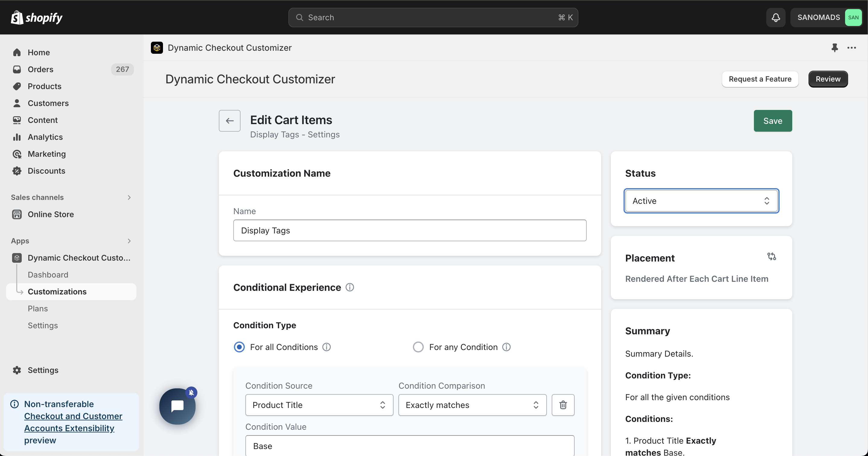
Task: Click the Customers label in sidebar
Action: (48, 103)
